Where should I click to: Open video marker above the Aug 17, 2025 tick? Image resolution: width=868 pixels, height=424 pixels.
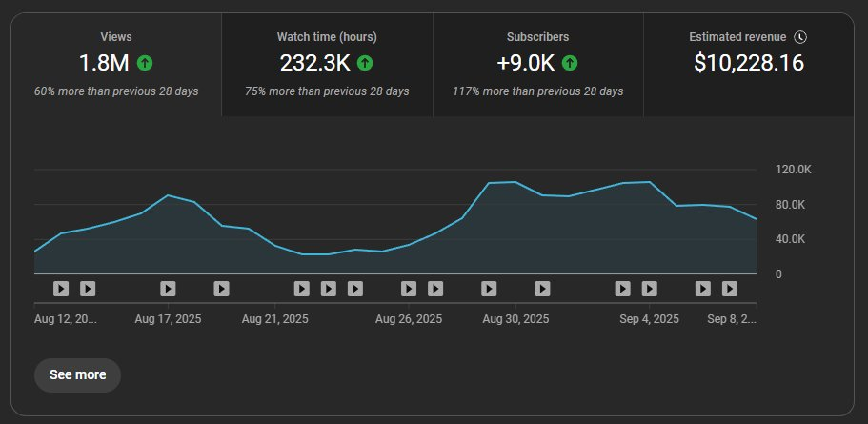tap(168, 289)
